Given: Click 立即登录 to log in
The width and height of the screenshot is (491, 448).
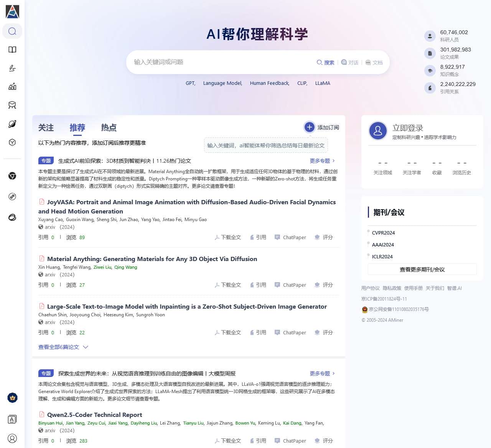Looking at the screenshot, I should [x=408, y=128].
